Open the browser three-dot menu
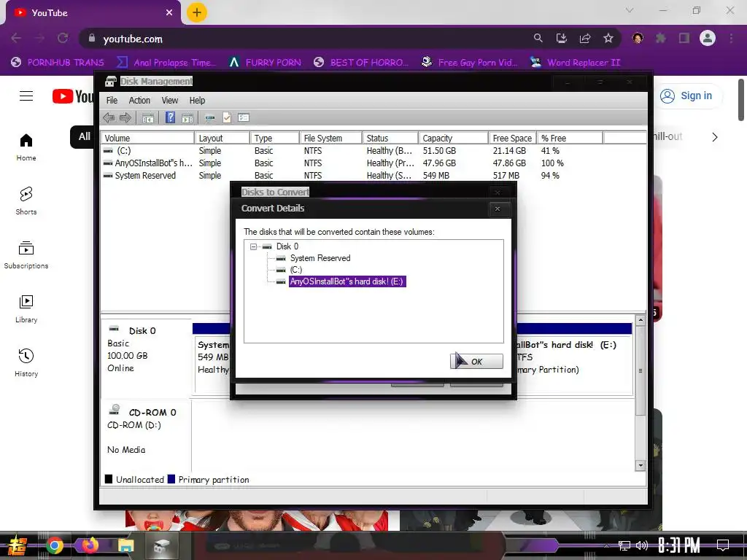 (x=731, y=38)
